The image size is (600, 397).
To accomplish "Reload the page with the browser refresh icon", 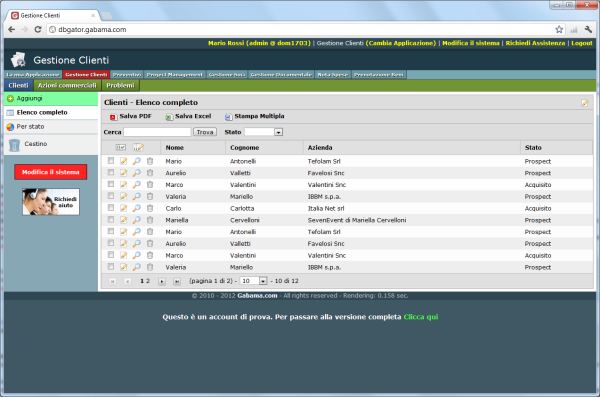I will coord(38,29).
